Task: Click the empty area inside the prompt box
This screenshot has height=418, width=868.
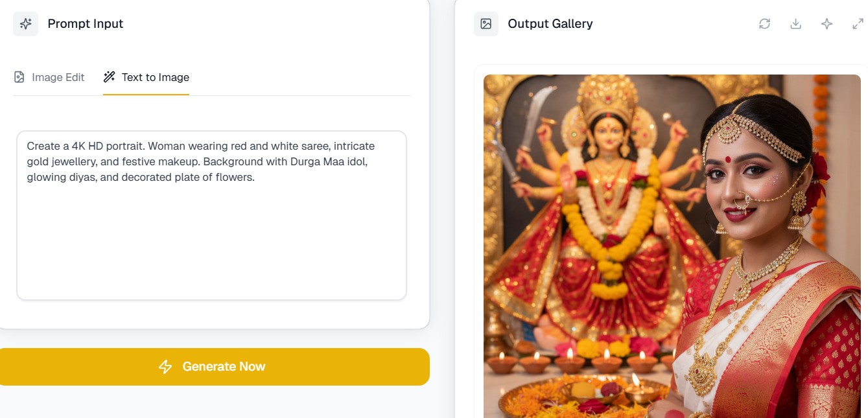Action: point(211,246)
